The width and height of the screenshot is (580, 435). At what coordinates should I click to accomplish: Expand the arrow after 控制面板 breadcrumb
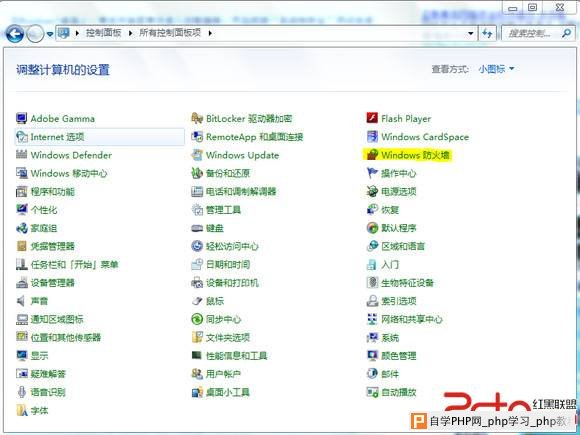pos(130,33)
